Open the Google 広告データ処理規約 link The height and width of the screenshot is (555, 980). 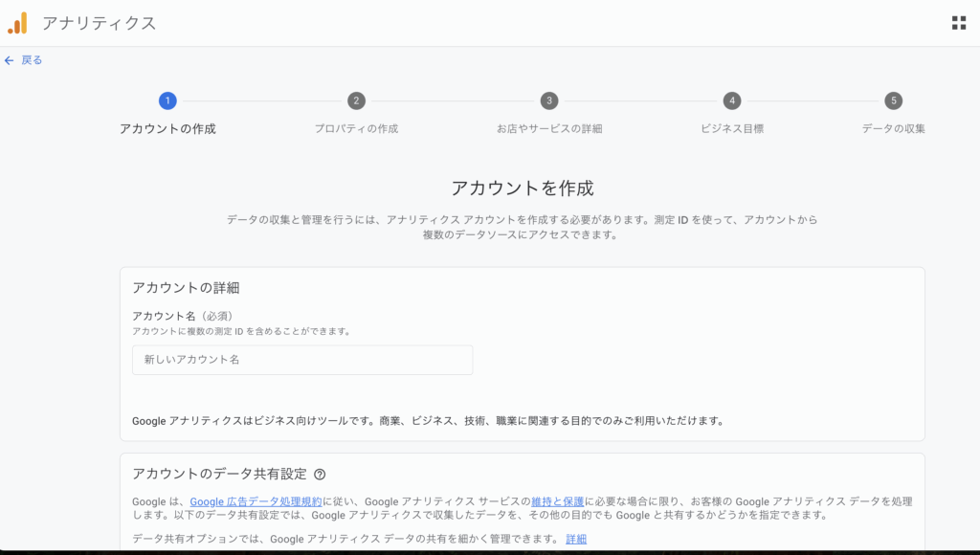pyautogui.click(x=256, y=501)
